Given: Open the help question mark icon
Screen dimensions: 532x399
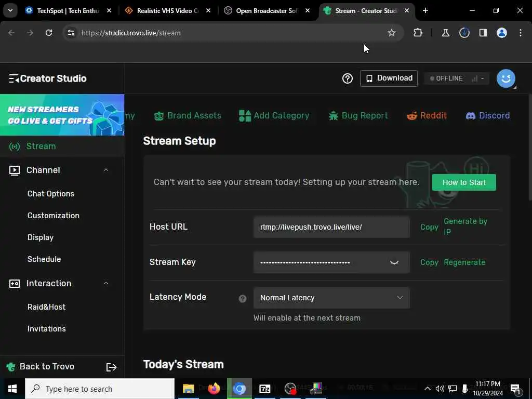Looking at the screenshot, I should click(x=347, y=78).
